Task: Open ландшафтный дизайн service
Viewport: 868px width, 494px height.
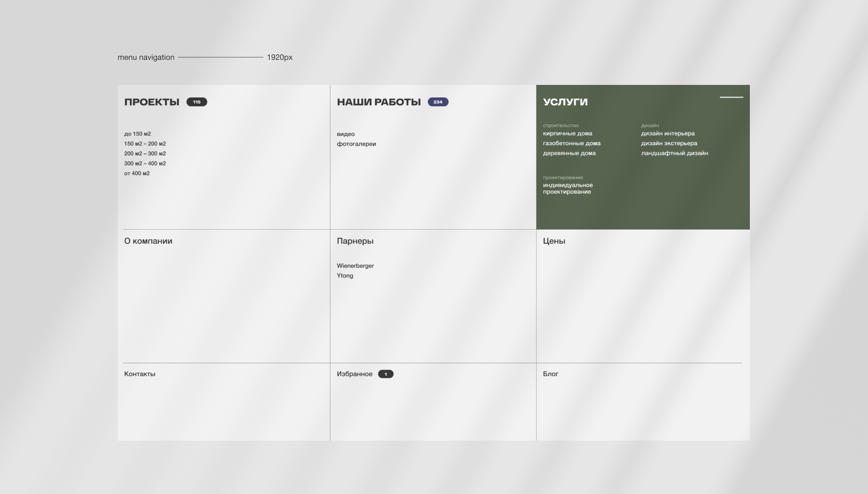Action: (x=674, y=153)
